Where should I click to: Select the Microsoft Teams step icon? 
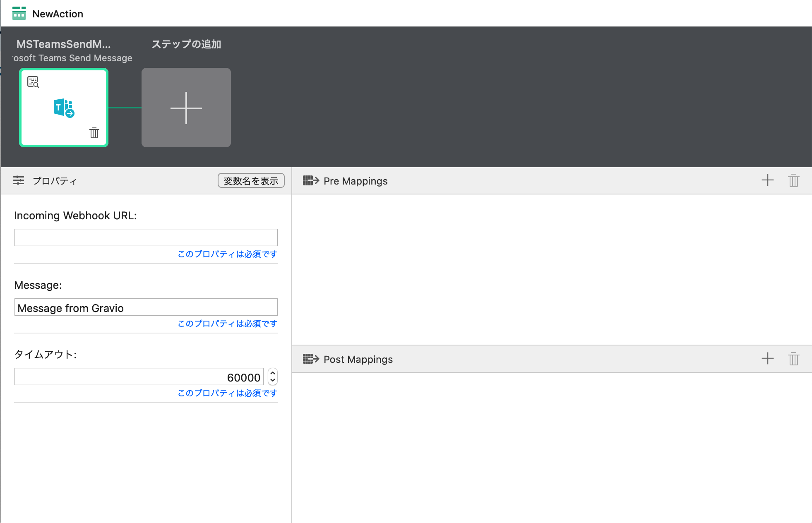[x=64, y=108]
